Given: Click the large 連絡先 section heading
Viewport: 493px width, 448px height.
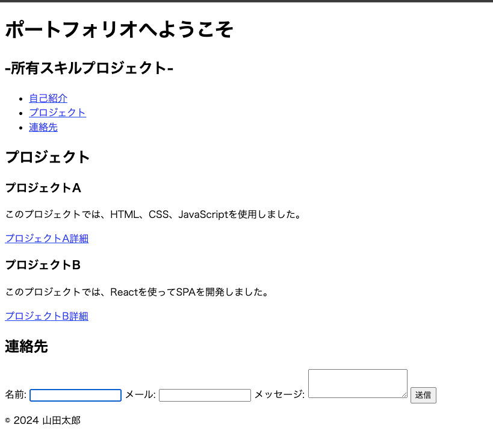Looking at the screenshot, I should pos(26,347).
